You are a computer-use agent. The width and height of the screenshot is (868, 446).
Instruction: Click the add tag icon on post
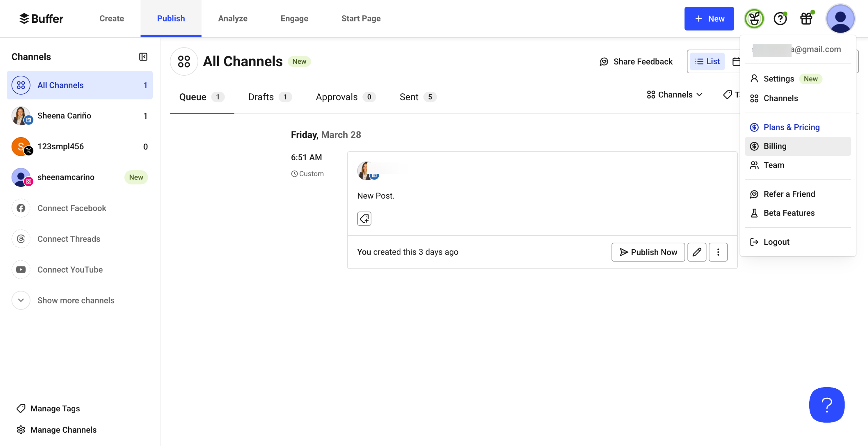pos(364,219)
